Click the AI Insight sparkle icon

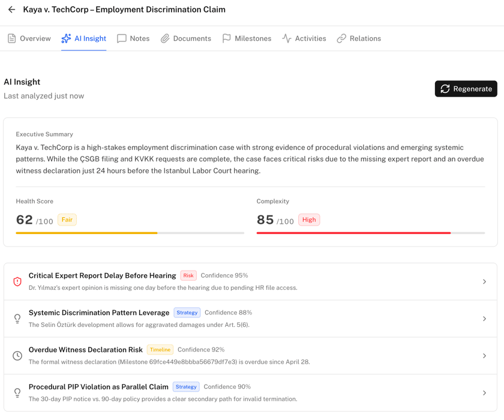click(66, 38)
